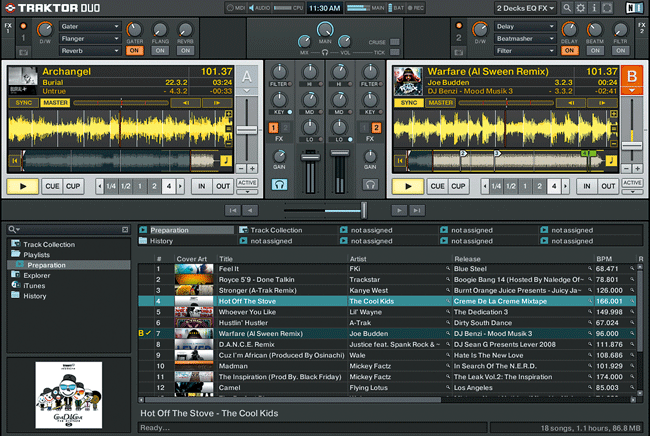The height and width of the screenshot is (436, 650).
Task: Click the Deck A headphone cue icon
Action: coord(280,185)
